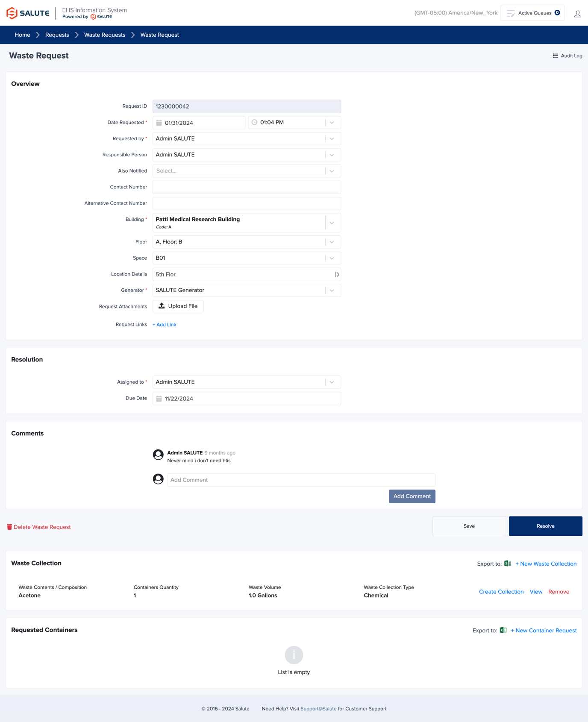The height and width of the screenshot is (722, 588).
Task: Click the SALUTE logo in header
Action: click(28, 13)
